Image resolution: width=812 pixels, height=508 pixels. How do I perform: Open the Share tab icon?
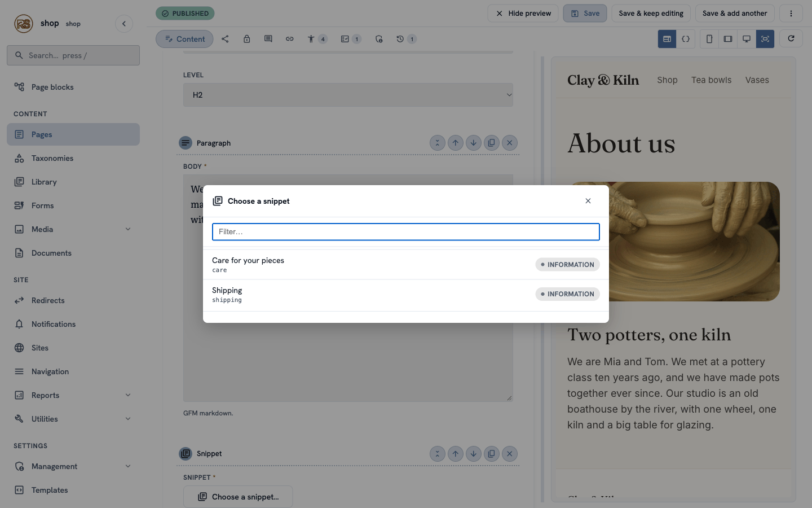coord(225,39)
